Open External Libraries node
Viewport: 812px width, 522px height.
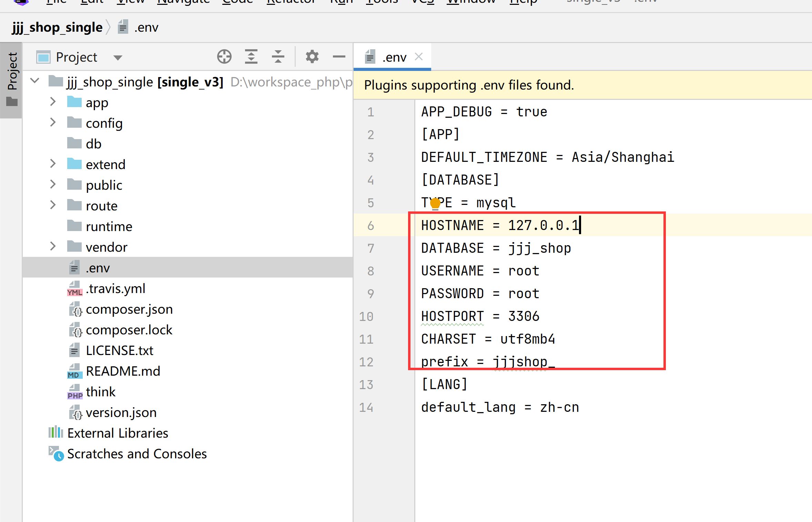pyautogui.click(x=118, y=433)
